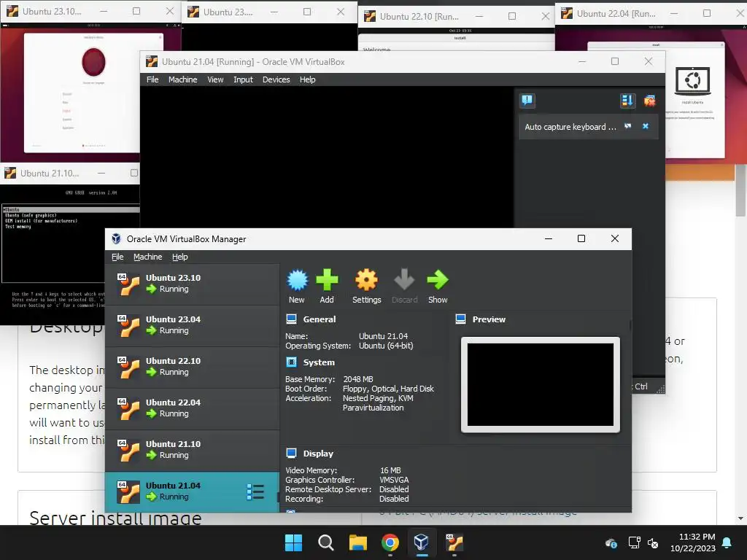Click the System section chip icon
Viewport: 747px width, 560px height.
[x=292, y=362]
